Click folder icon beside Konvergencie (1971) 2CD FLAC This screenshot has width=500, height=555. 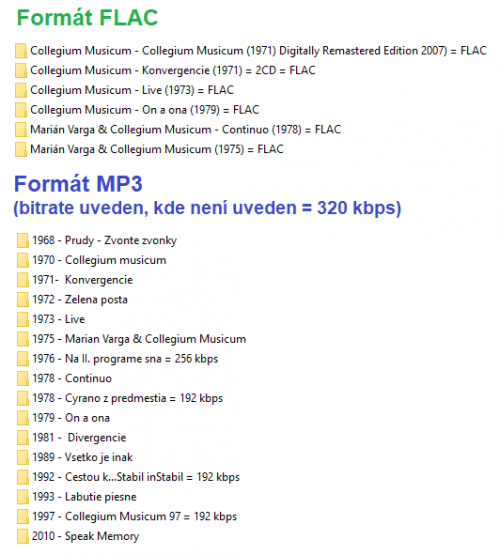21,70
